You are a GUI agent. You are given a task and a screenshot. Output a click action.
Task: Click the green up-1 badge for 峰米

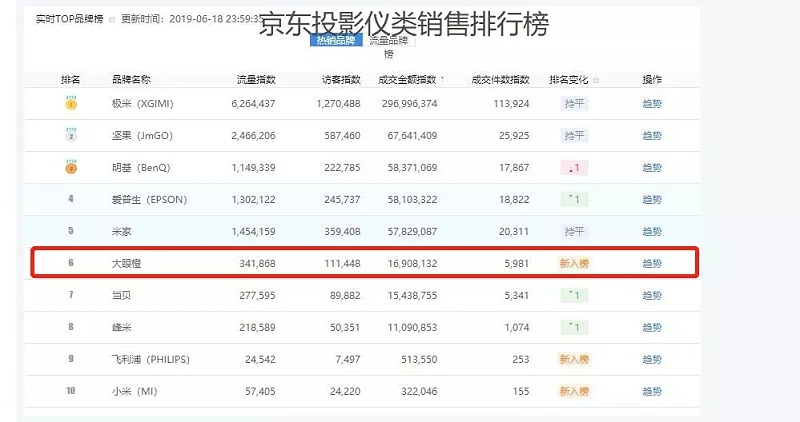574,328
